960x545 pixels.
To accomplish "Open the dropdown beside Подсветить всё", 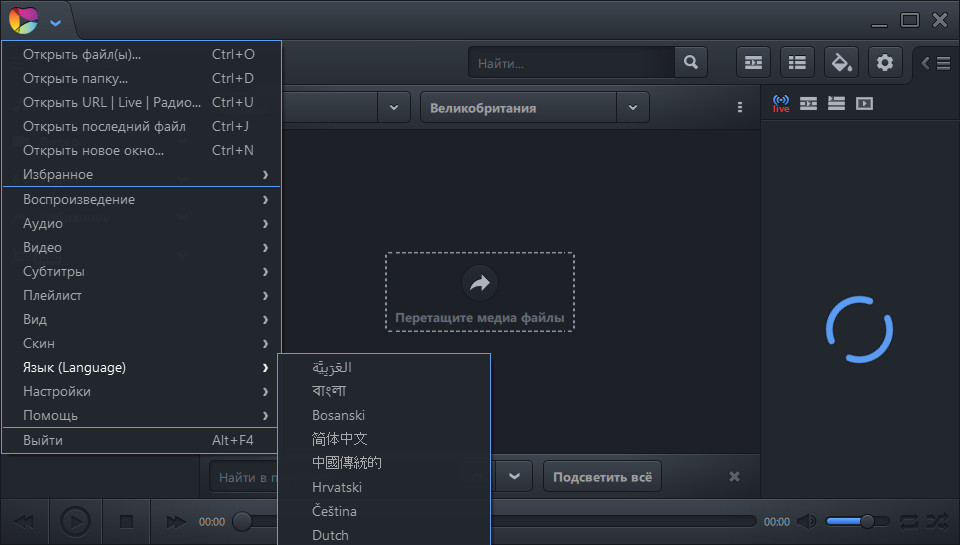I will point(514,476).
